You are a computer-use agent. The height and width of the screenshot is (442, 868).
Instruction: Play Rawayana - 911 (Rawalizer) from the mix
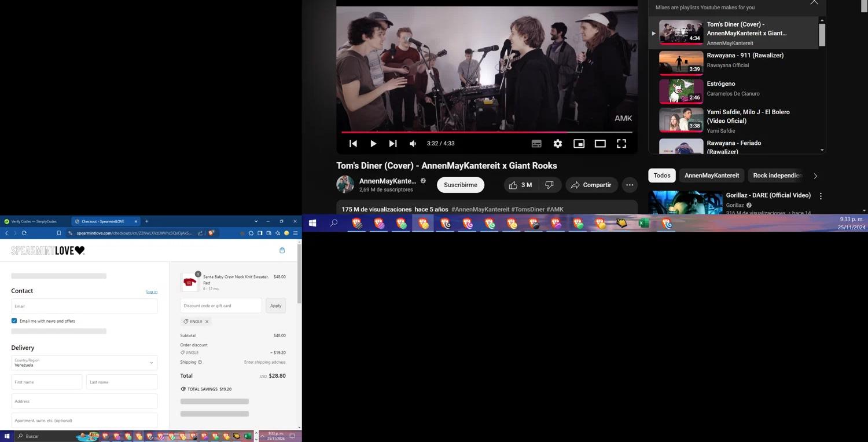pyautogui.click(x=735, y=63)
